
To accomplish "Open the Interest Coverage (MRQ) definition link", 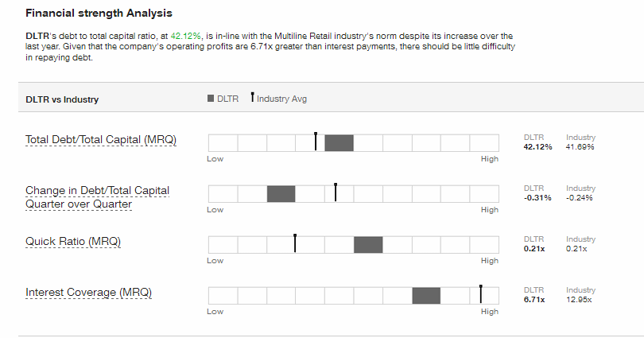I will [89, 293].
